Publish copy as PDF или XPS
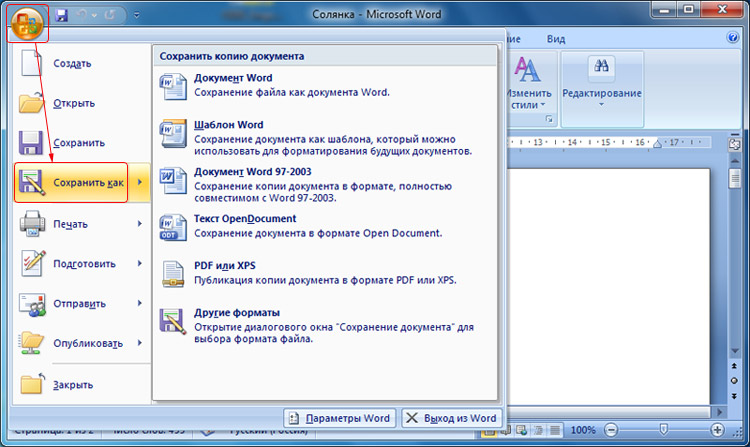The width and height of the screenshot is (750, 447). coord(325,273)
